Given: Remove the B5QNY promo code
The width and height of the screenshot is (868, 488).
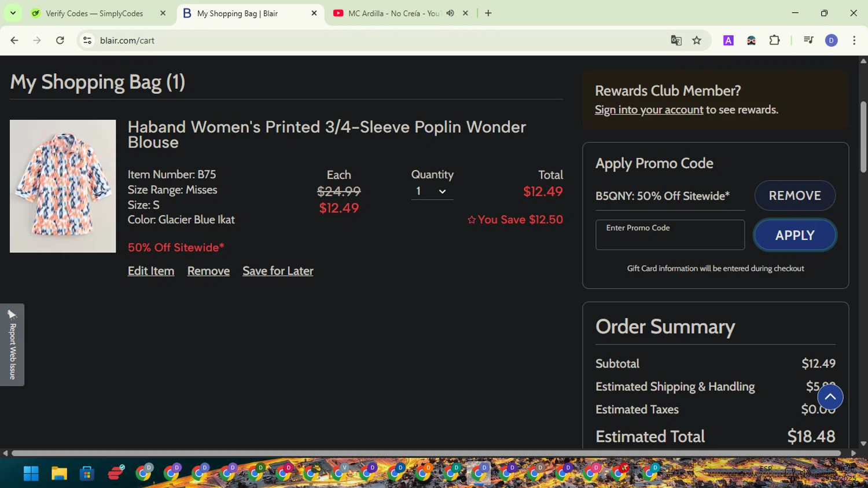Looking at the screenshot, I should 795,196.
